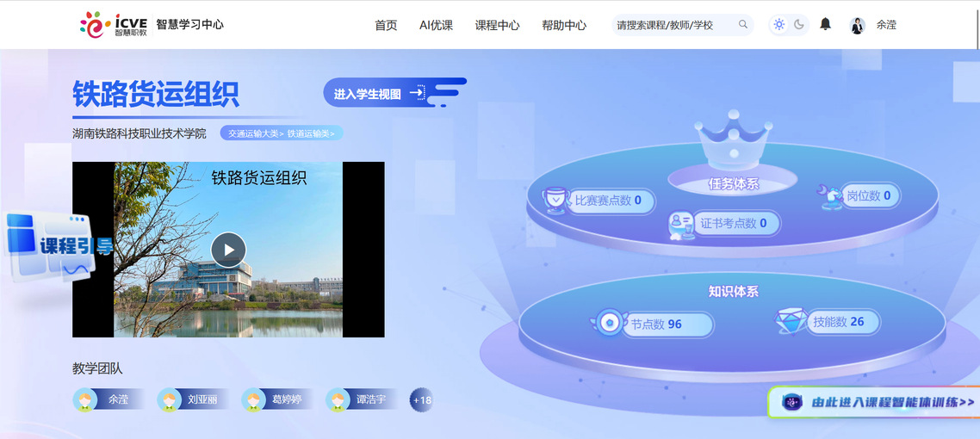This screenshot has height=439, width=980.
Task: Click the course video thumbnail
Action: coord(228,249)
